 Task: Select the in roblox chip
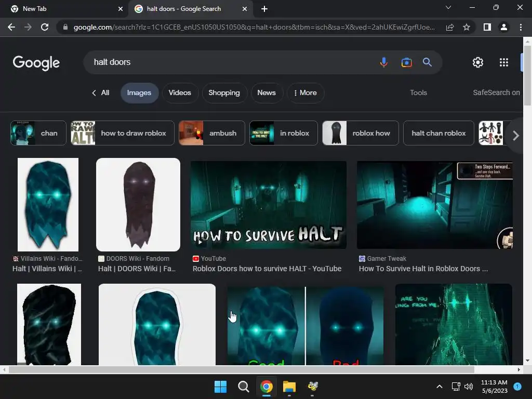click(284, 133)
